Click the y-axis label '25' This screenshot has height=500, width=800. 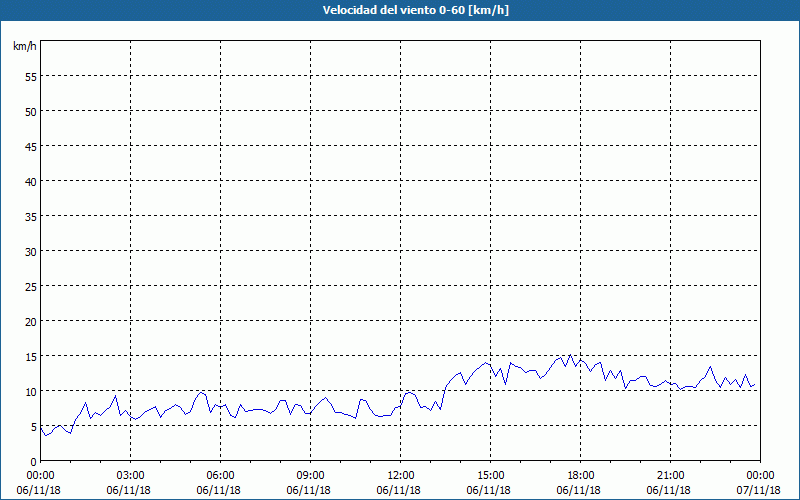[x=31, y=287]
